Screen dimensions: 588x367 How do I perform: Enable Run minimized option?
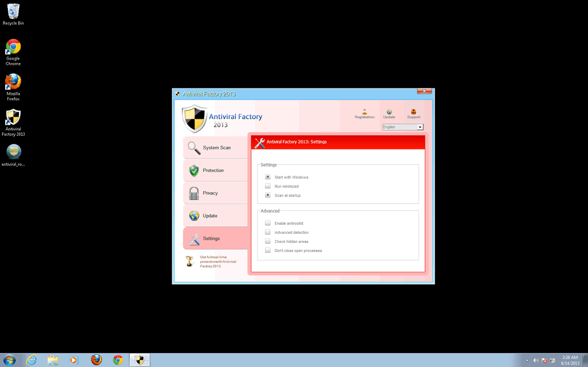click(268, 186)
